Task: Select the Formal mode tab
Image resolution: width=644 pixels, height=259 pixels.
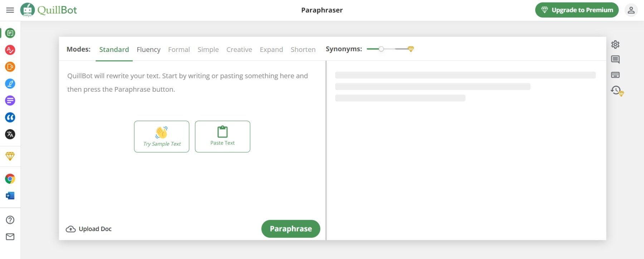Action: 179,49
